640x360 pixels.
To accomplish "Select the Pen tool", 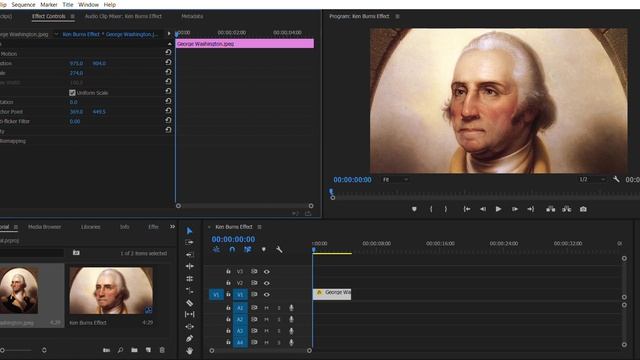I will point(189,338).
